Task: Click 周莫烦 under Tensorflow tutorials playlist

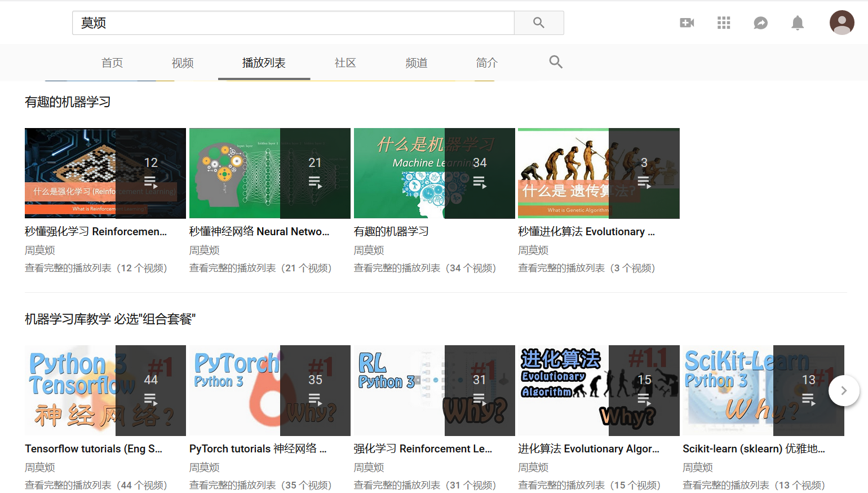Action: (x=40, y=467)
